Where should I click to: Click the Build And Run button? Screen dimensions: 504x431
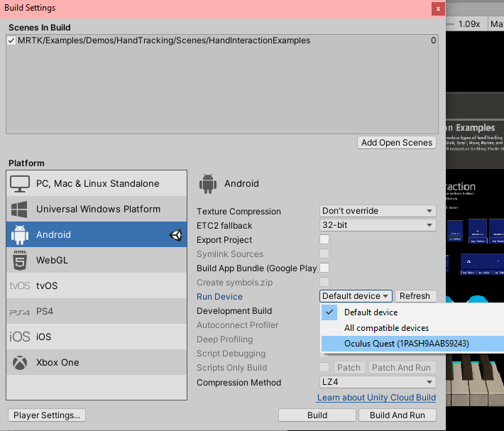(398, 415)
